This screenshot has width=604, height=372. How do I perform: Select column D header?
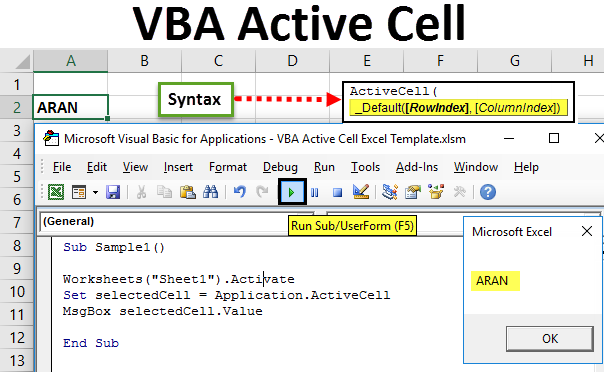click(x=292, y=60)
